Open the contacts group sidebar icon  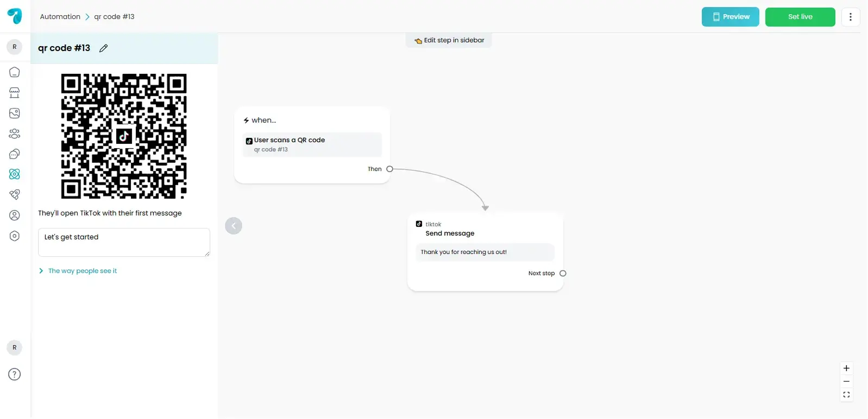pos(15,134)
